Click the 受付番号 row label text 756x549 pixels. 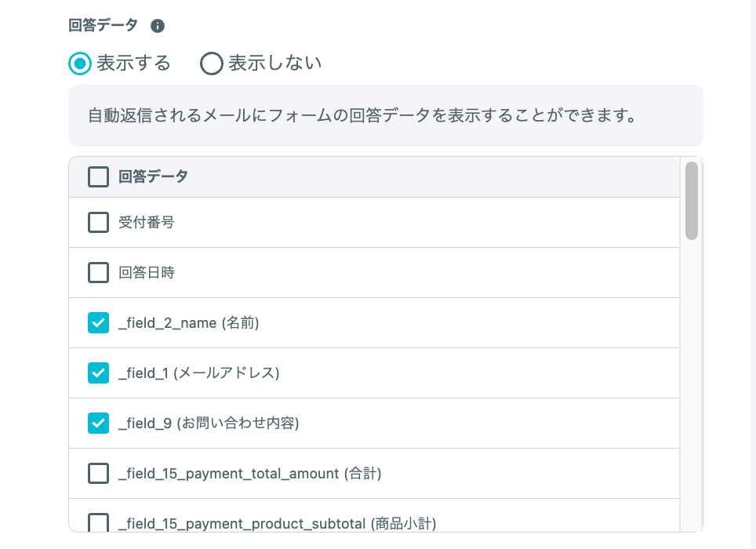click(147, 222)
